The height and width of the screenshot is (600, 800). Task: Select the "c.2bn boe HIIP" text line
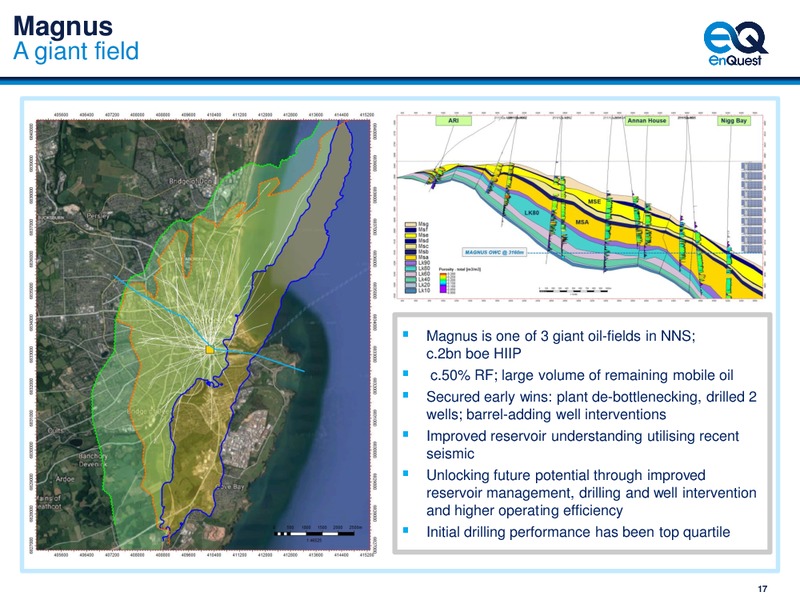point(473,354)
